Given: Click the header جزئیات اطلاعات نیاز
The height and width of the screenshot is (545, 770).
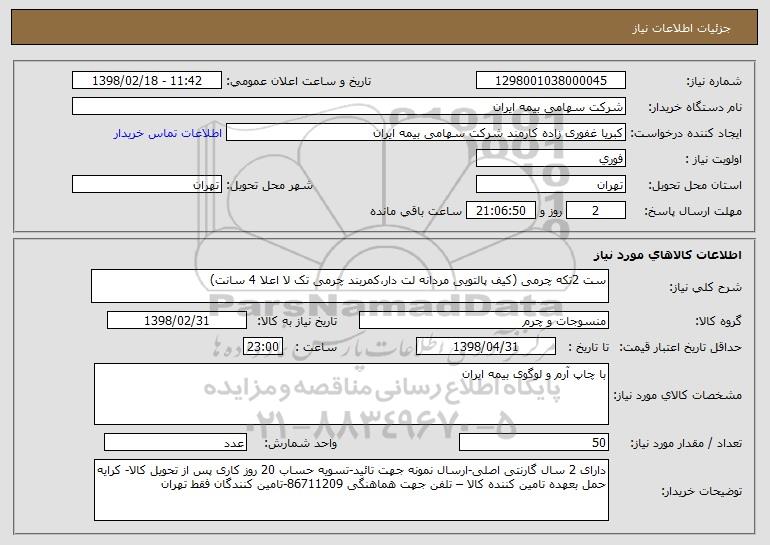Looking at the screenshot, I should (x=681, y=28).
